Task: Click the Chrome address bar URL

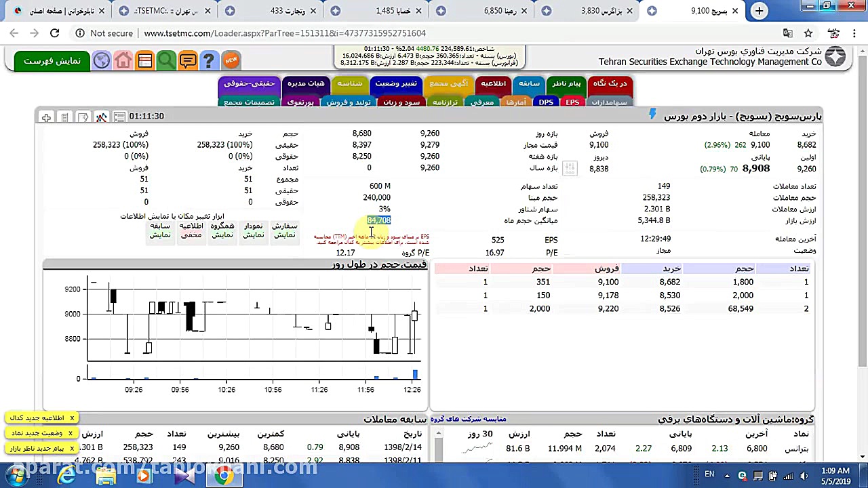Action: (x=285, y=33)
